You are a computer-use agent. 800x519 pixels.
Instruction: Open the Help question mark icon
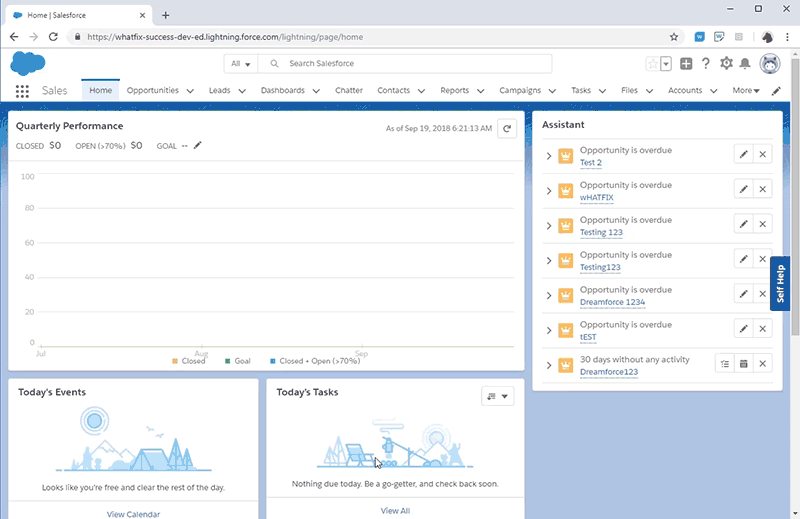pyautogui.click(x=706, y=63)
